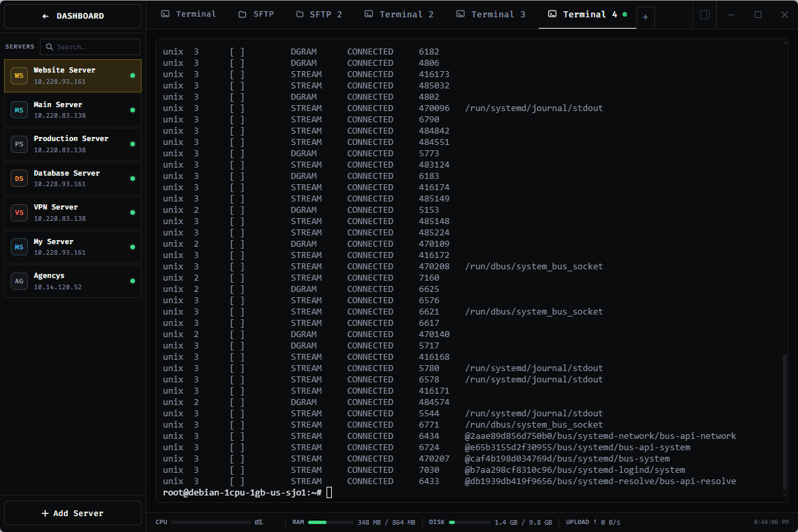Click the Agencys IP 10.14.120.52

click(x=58, y=287)
